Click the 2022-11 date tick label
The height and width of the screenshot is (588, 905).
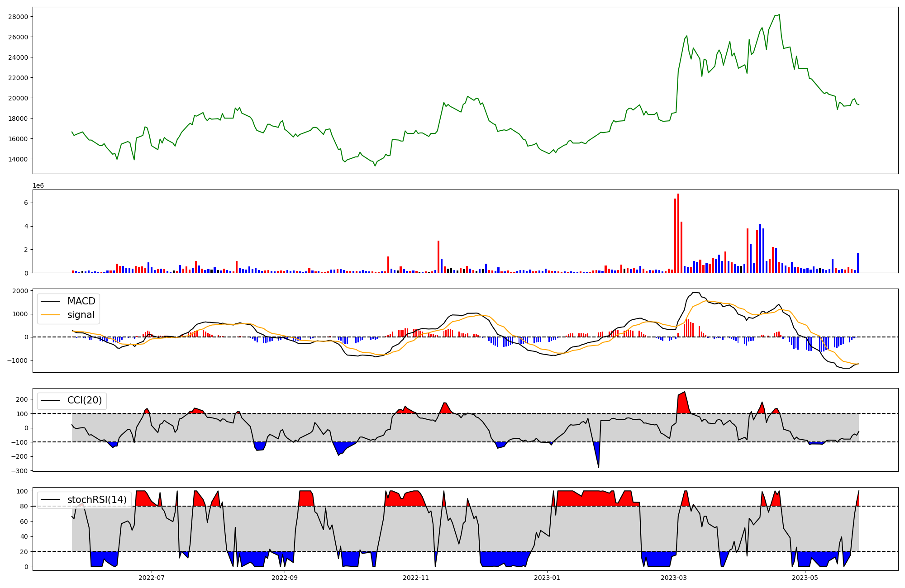point(416,578)
